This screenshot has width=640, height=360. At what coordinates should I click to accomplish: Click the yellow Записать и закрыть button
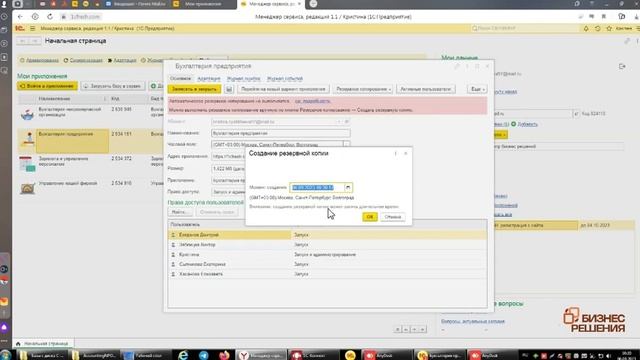(194, 89)
